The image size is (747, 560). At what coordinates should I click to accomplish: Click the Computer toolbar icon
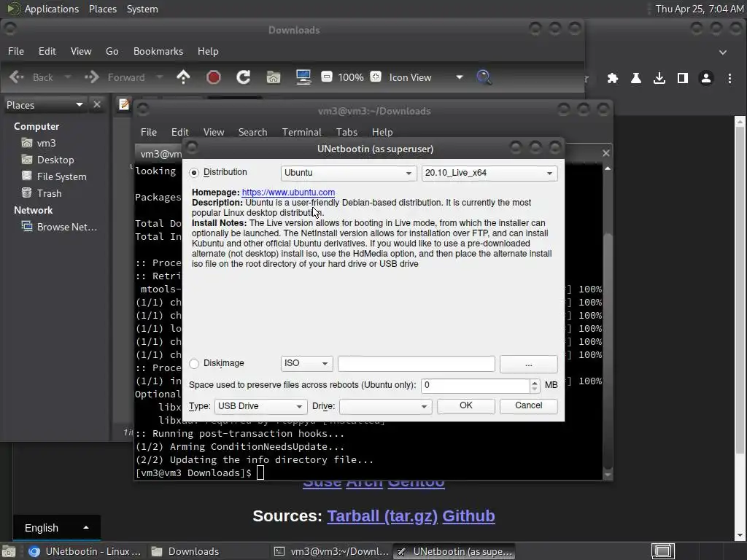click(x=303, y=77)
